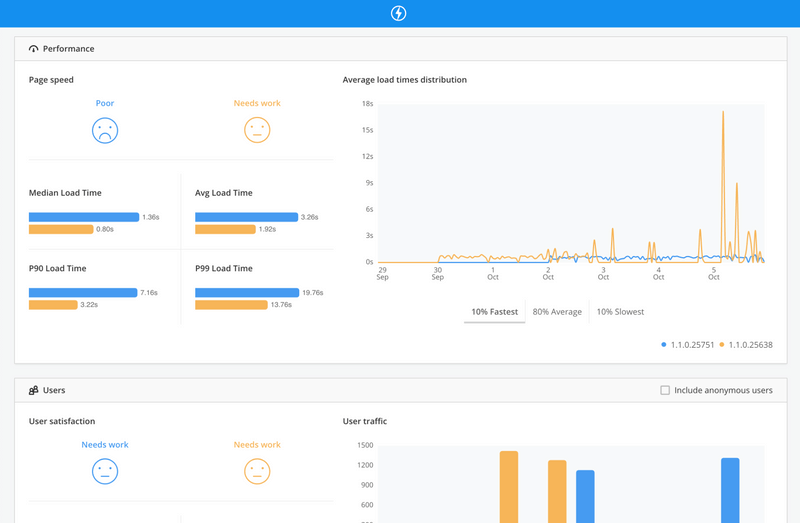This screenshot has height=523, width=800.
Task: Click the rightmost blue User traffic bar
Action: (730, 491)
